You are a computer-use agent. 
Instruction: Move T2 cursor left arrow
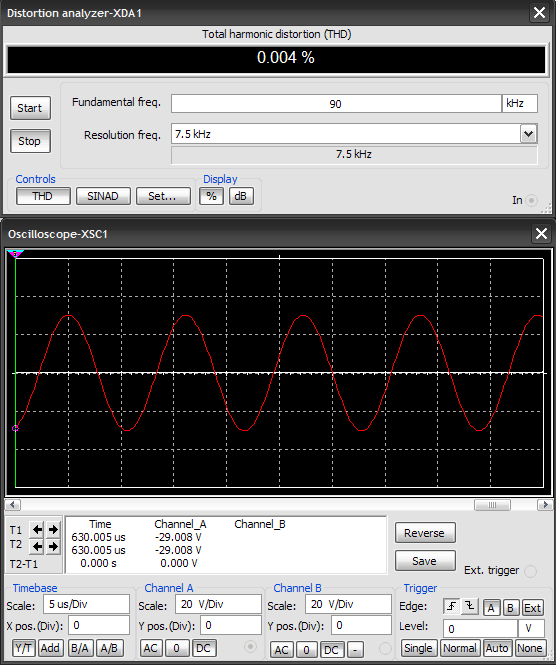click(x=37, y=546)
